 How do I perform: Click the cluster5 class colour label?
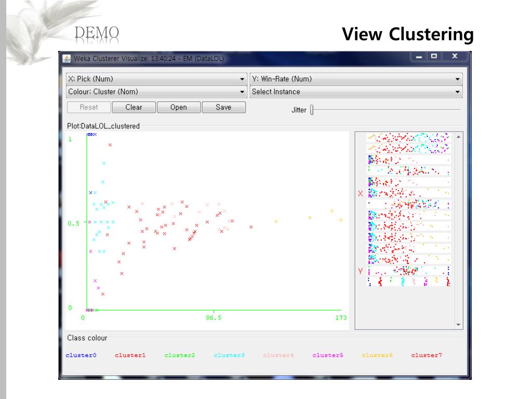click(328, 355)
